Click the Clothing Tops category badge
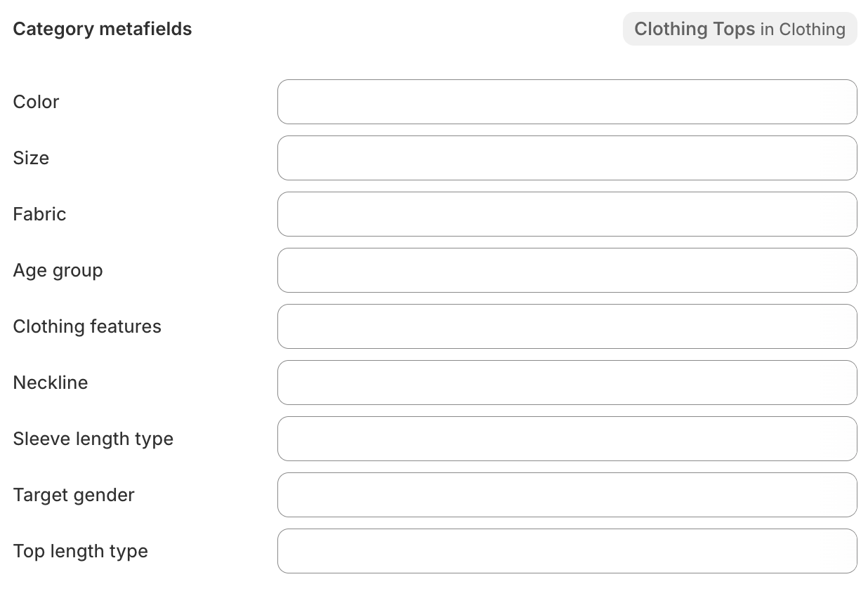The image size is (868, 591). click(x=694, y=29)
